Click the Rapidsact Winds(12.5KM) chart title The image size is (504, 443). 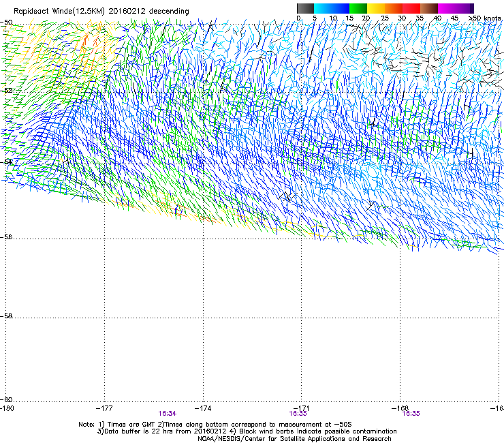click(x=101, y=11)
